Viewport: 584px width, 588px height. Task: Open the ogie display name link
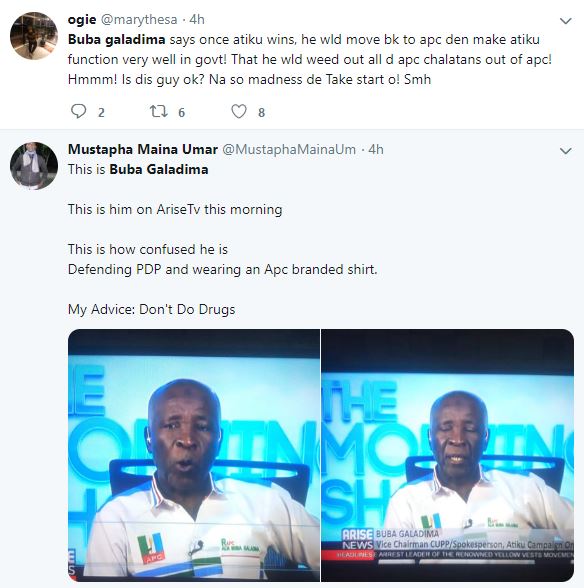pyautogui.click(x=82, y=20)
